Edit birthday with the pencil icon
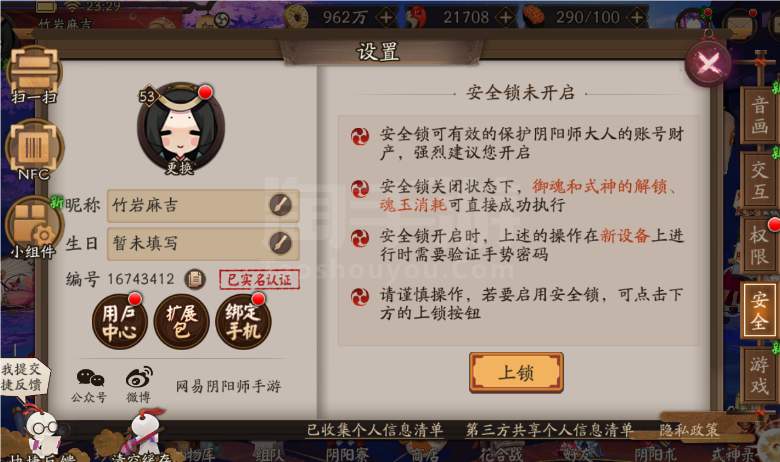Screen dimensions: 780x462 pos(280,243)
